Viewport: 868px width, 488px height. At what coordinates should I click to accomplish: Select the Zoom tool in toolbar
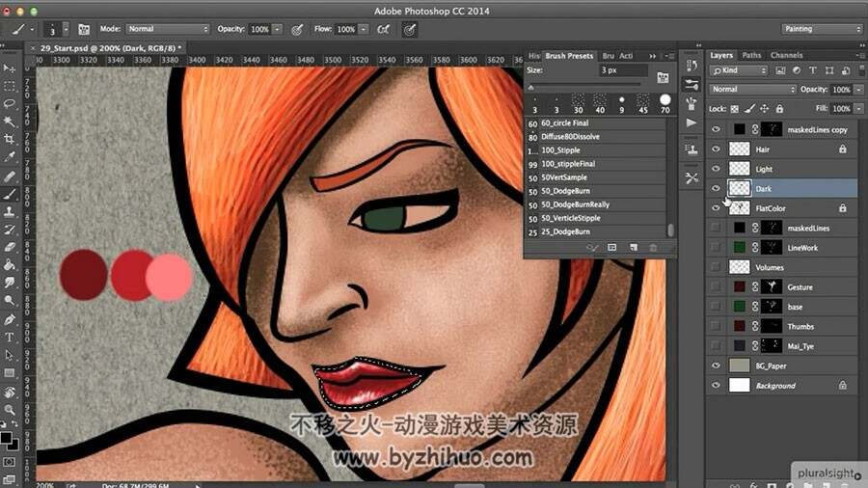(10, 410)
